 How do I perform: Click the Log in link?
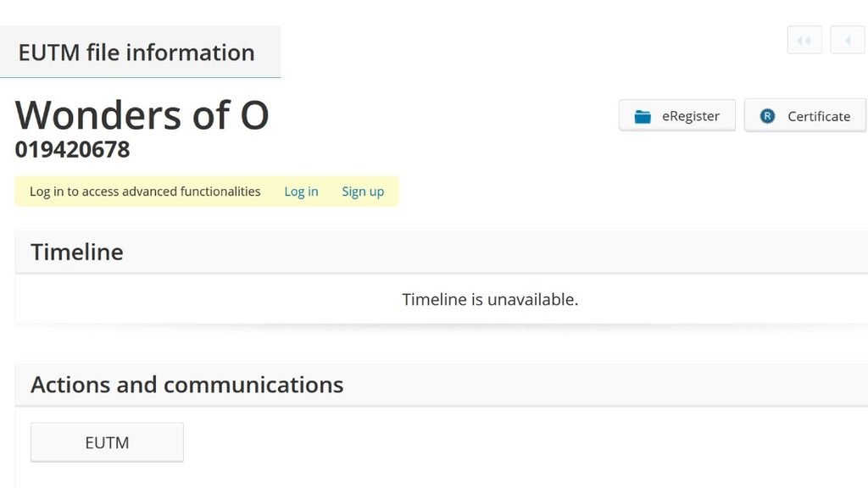coord(301,191)
